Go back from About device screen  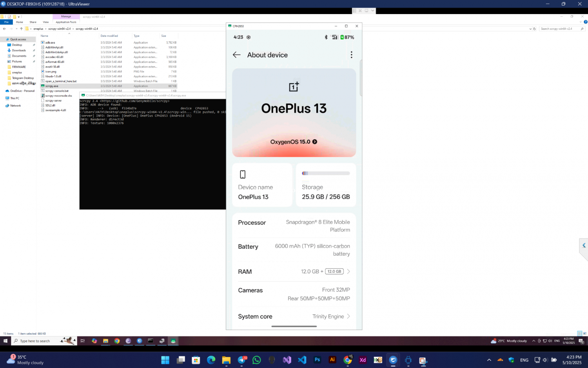(236, 55)
